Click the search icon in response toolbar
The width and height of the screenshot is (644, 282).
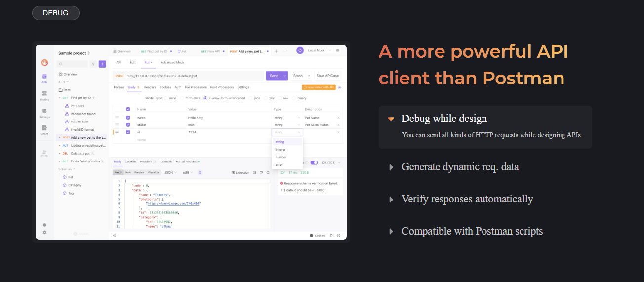(268, 173)
